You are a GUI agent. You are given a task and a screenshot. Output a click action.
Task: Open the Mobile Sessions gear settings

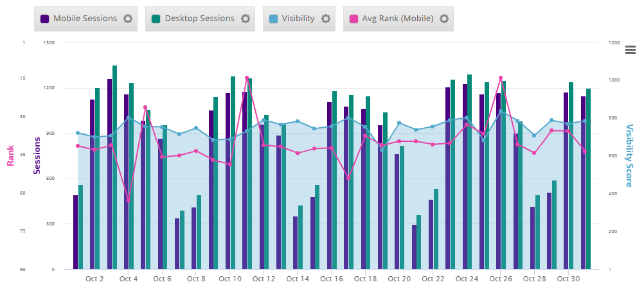[x=128, y=19]
